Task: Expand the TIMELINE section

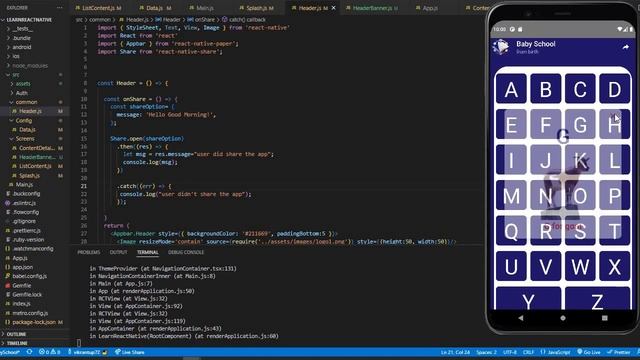Action: (x=17, y=343)
